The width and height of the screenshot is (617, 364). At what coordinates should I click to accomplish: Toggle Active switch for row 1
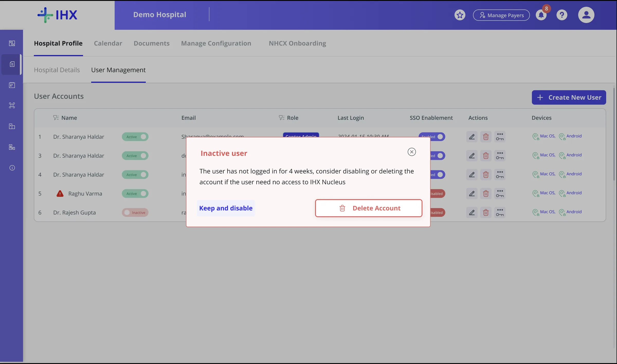[135, 137]
